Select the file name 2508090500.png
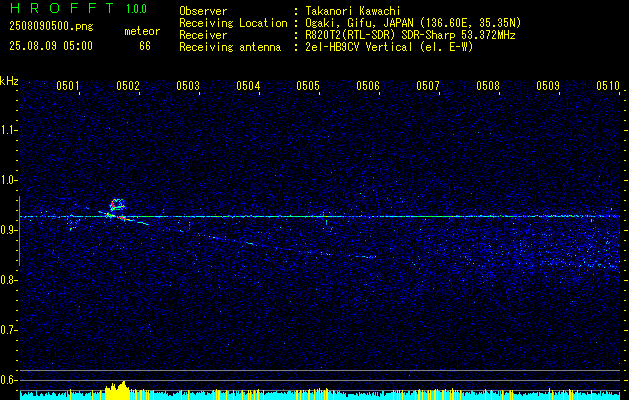Image resolution: width=629 pixels, height=400 pixels. [51, 27]
